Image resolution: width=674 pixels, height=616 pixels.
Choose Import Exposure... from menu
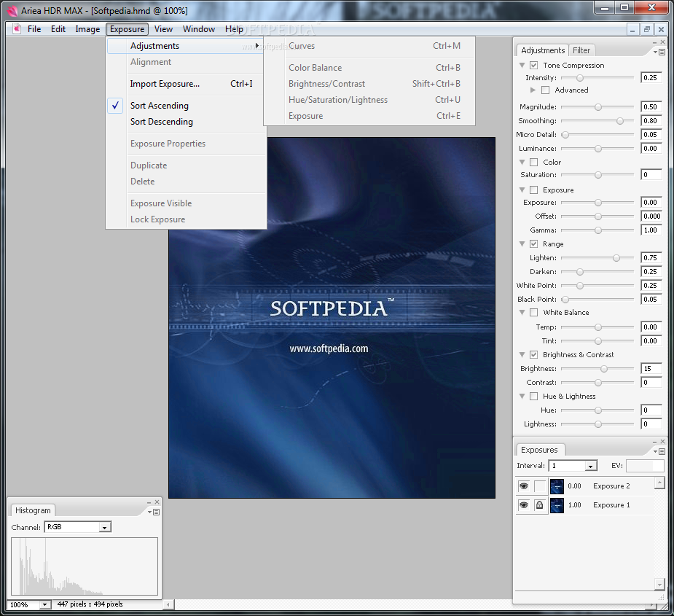tap(185, 84)
